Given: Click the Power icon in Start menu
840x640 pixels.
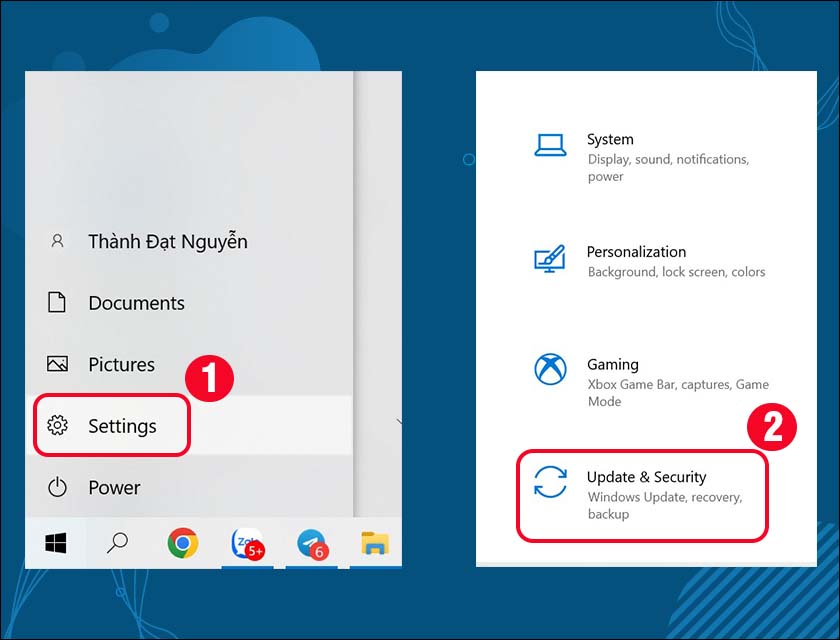Looking at the screenshot, I should coord(57,488).
